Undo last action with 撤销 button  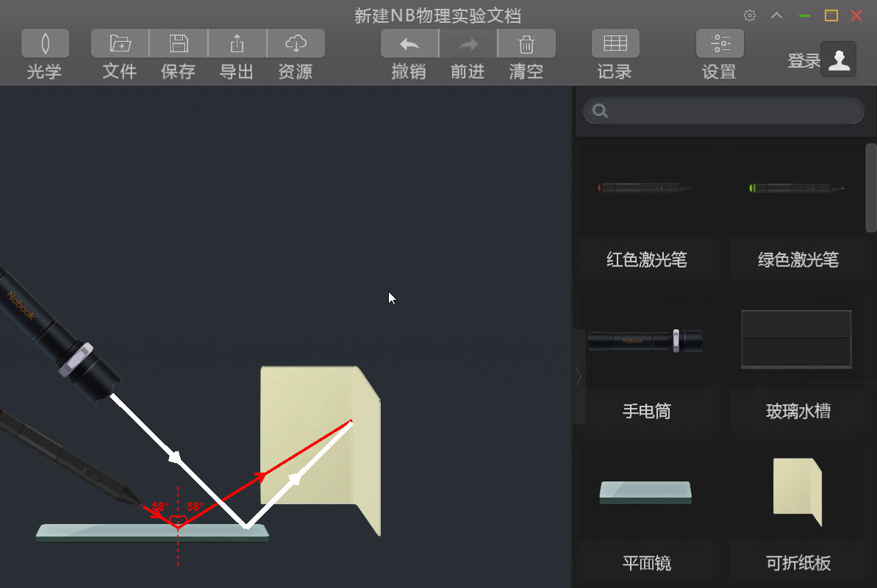point(409,43)
